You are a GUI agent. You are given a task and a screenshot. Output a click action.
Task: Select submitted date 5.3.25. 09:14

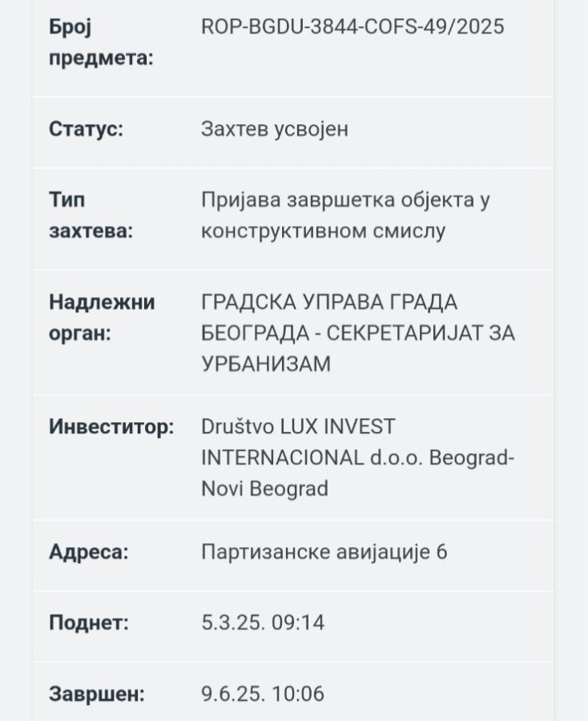[x=263, y=622]
